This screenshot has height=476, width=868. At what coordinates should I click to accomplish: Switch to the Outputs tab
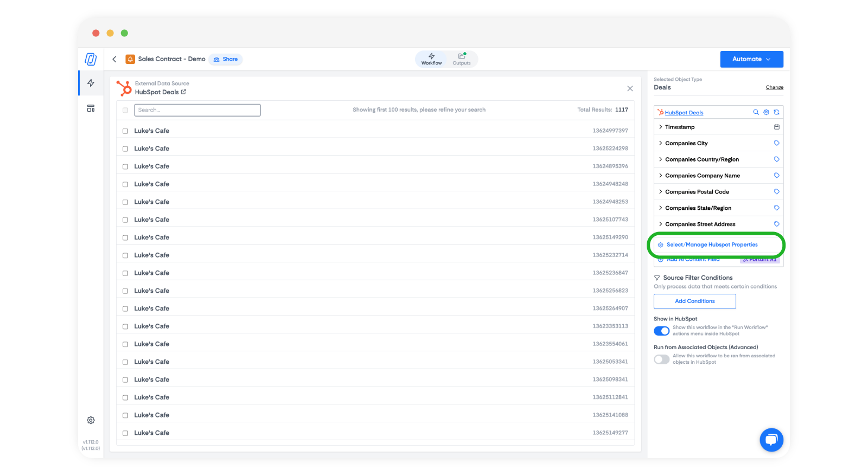click(x=462, y=59)
